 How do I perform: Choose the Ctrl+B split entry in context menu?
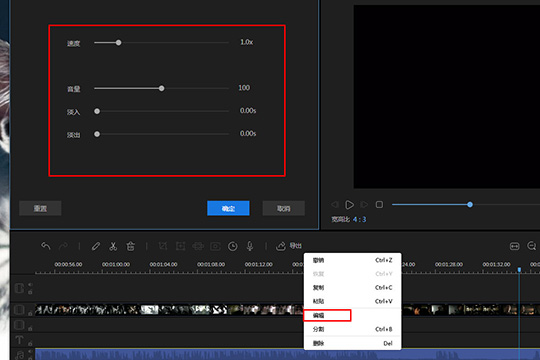352,329
